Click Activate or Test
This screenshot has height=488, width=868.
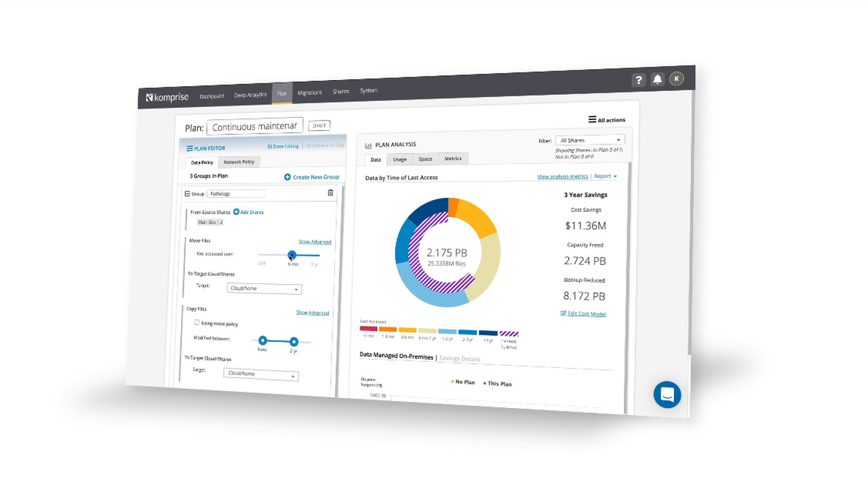coord(325,145)
